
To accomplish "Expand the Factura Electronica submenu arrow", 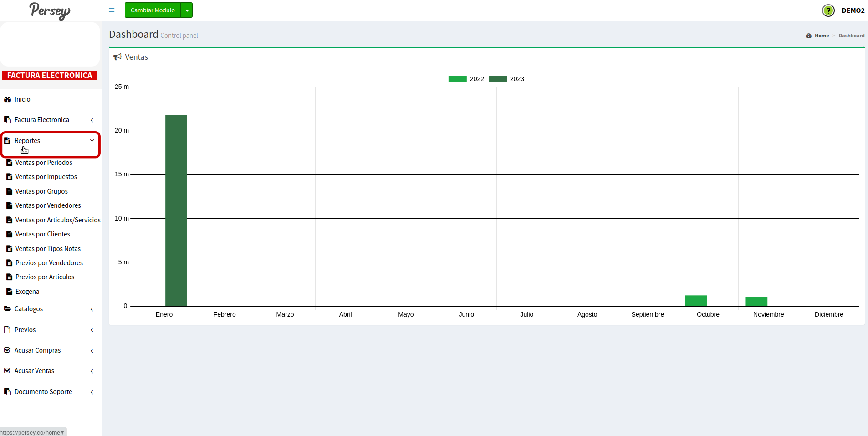I will (92, 120).
